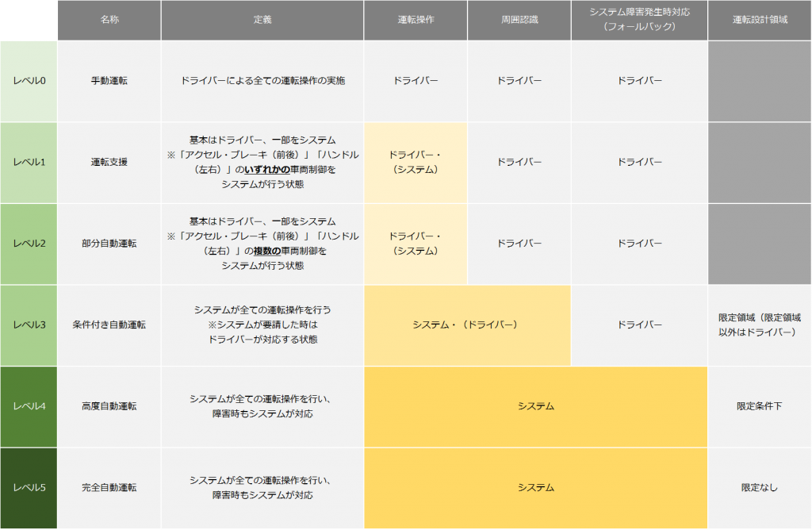Select the レベル5 row label
The width and height of the screenshot is (812, 530).
[x=29, y=487]
